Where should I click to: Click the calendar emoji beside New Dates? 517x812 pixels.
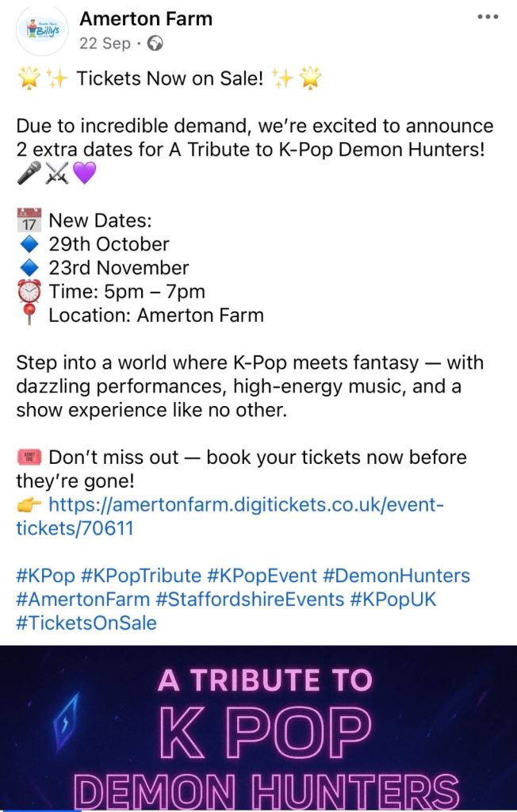pos(29,220)
